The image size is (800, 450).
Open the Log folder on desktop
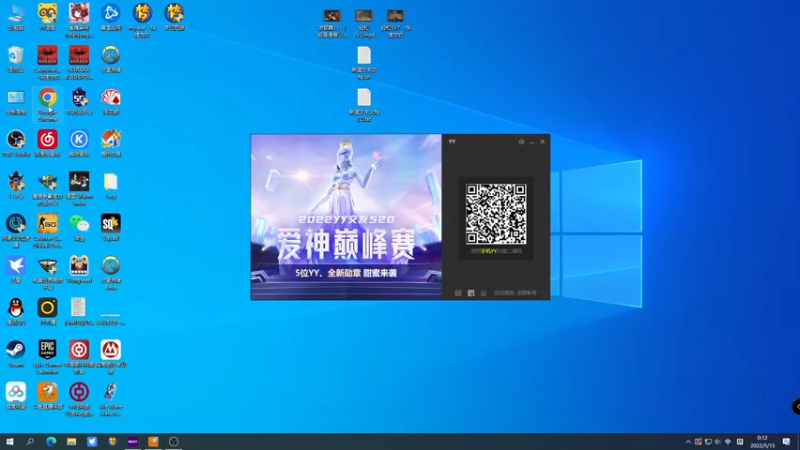tap(111, 186)
